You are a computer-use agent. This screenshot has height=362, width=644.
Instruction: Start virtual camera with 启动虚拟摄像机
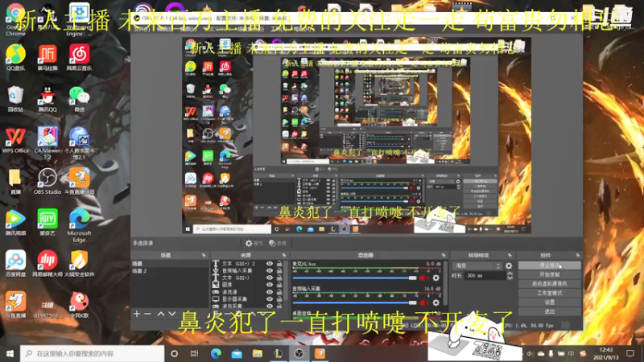[x=550, y=284]
